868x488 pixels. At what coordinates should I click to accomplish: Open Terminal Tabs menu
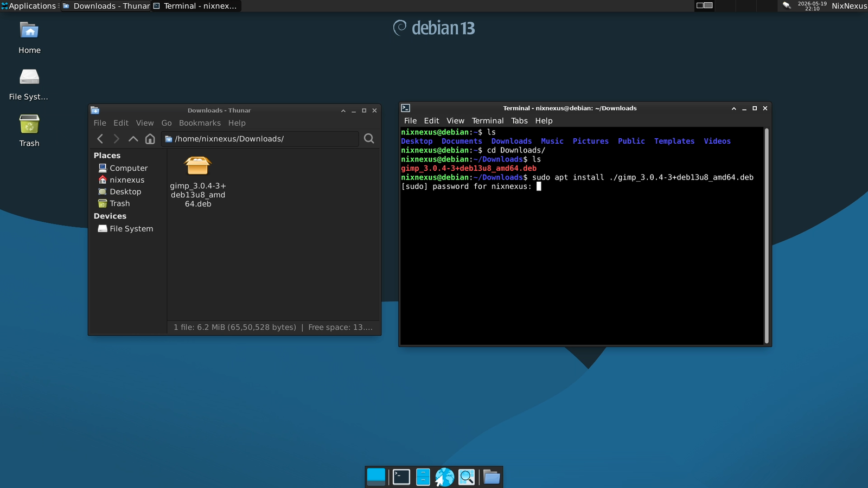[x=519, y=121]
